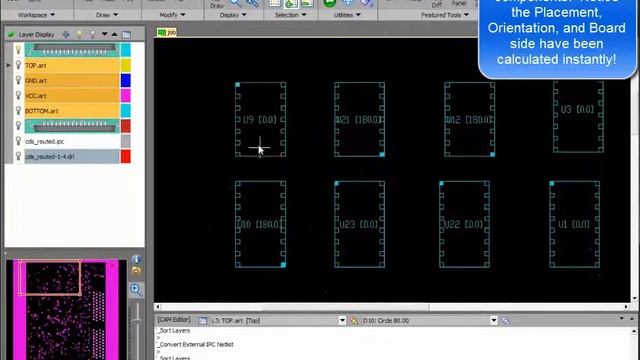Click the blue move icon in Layer Display header
Image resolution: width=640 pixels, height=360 pixels.
click(66, 35)
